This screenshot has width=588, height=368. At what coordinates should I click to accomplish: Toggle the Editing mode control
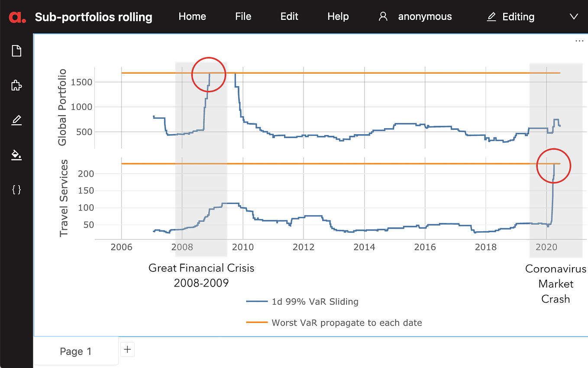(x=518, y=16)
